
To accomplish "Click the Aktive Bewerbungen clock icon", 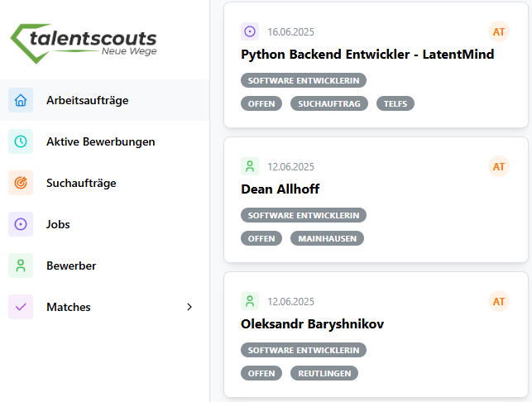I will pos(21,141).
